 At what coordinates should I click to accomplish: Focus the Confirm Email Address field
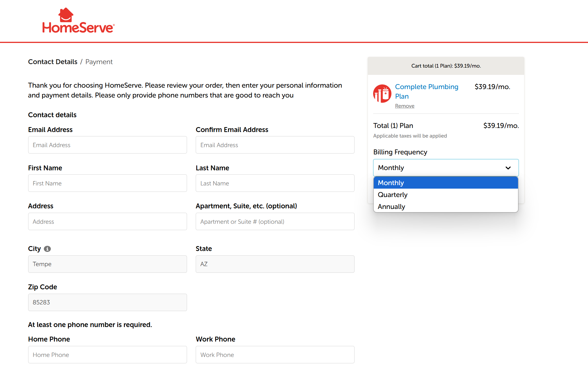tap(275, 145)
